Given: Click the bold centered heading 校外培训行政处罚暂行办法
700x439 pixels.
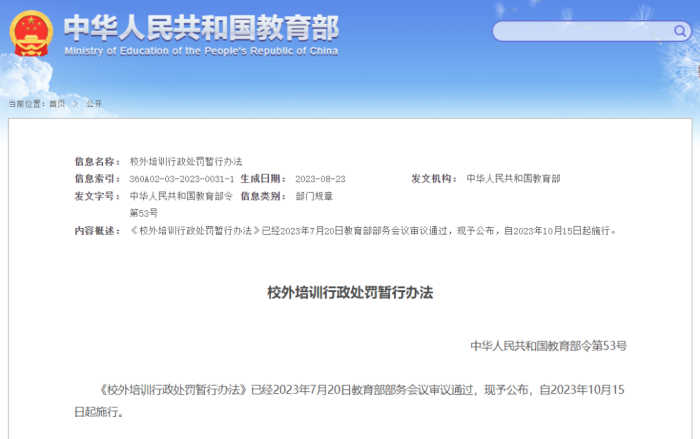Looking at the screenshot, I should pyautogui.click(x=350, y=293).
